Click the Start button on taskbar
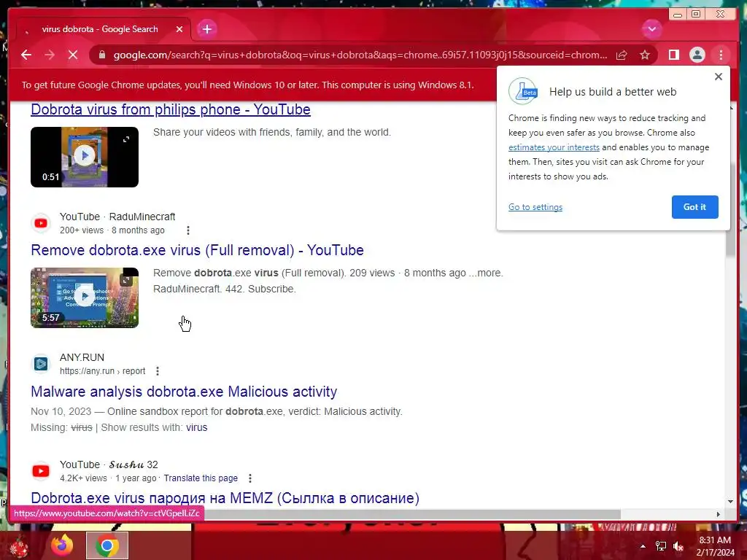Image resolution: width=747 pixels, height=560 pixels. click(x=18, y=546)
